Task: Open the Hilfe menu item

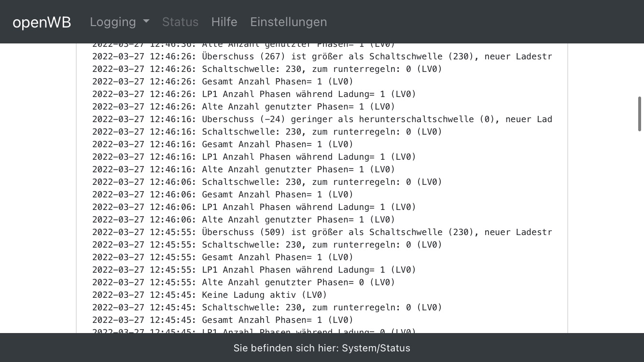Action: pyautogui.click(x=224, y=22)
